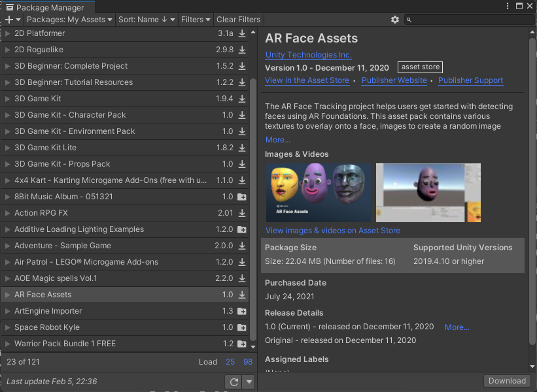Select the AOE Magic spells Vol.1 package

pyautogui.click(x=125, y=278)
